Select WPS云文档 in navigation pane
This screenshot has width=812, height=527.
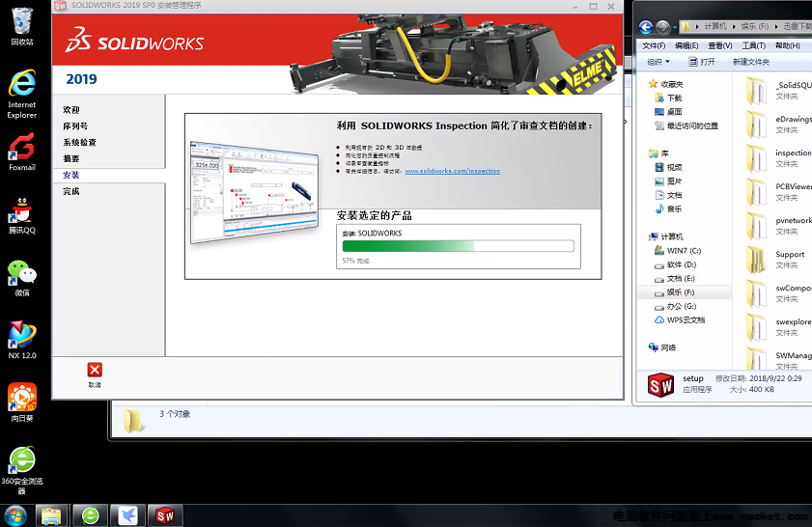[680, 319]
